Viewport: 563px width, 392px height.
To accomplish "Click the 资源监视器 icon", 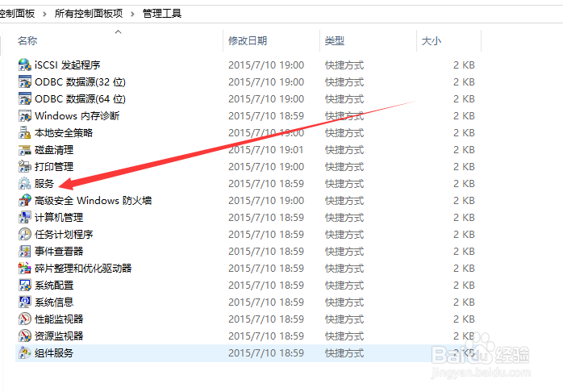I will point(25,336).
